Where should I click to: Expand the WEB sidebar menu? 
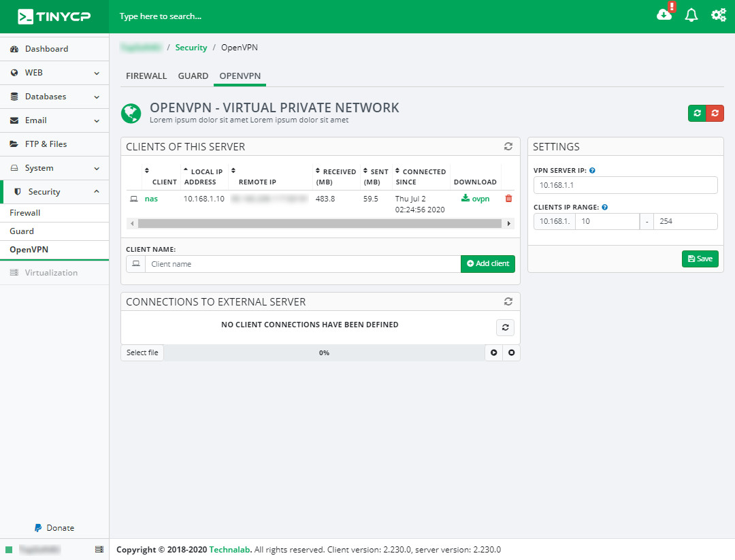tap(54, 73)
